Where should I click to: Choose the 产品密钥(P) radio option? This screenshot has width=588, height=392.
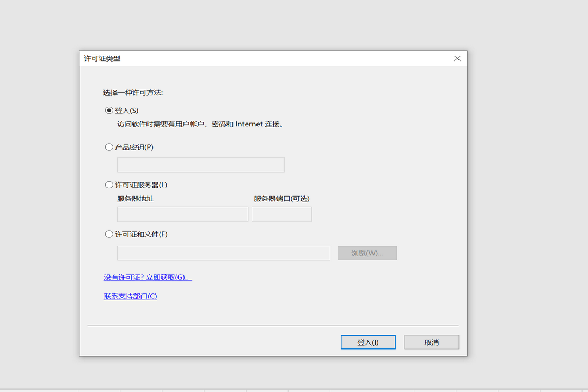click(109, 147)
